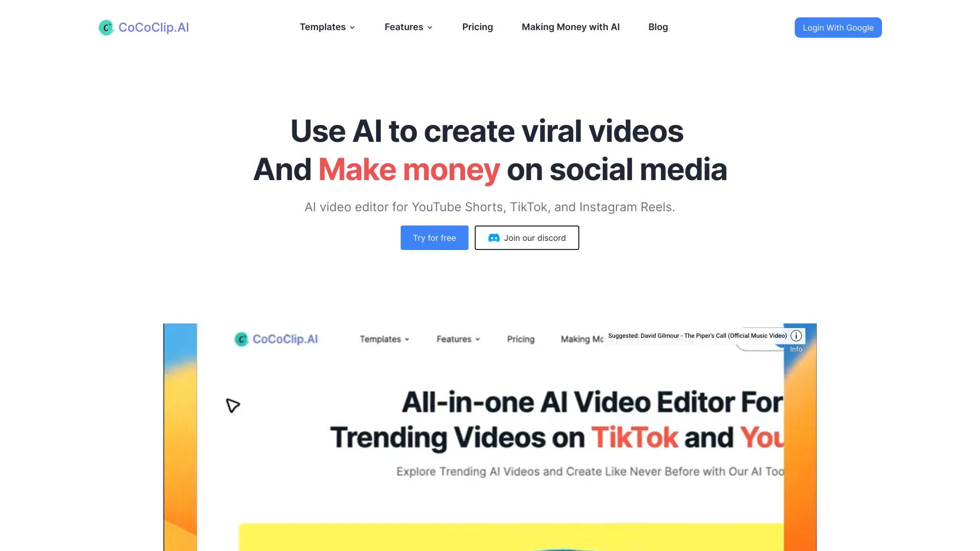Screen dimensions: 980x551
Task: Click the Try for free button
Action: coord(434,237)
